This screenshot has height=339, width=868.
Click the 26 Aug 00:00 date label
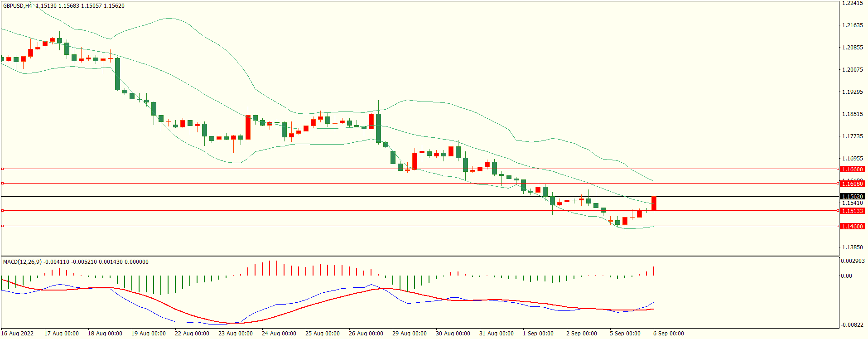pyautogui.click(x=366, y=334)
